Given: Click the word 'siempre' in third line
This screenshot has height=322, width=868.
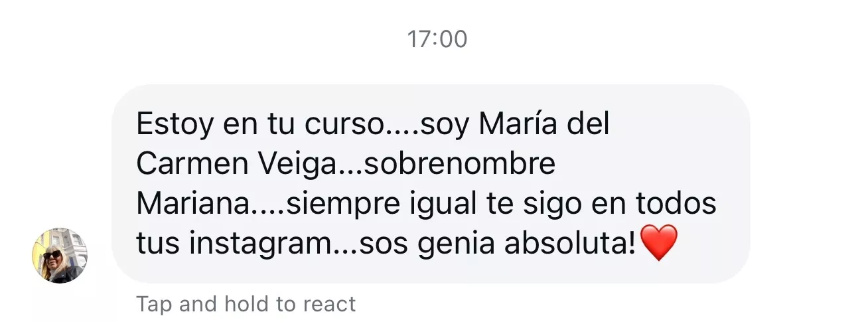Looking at the screenshot, I should [338, 205].
